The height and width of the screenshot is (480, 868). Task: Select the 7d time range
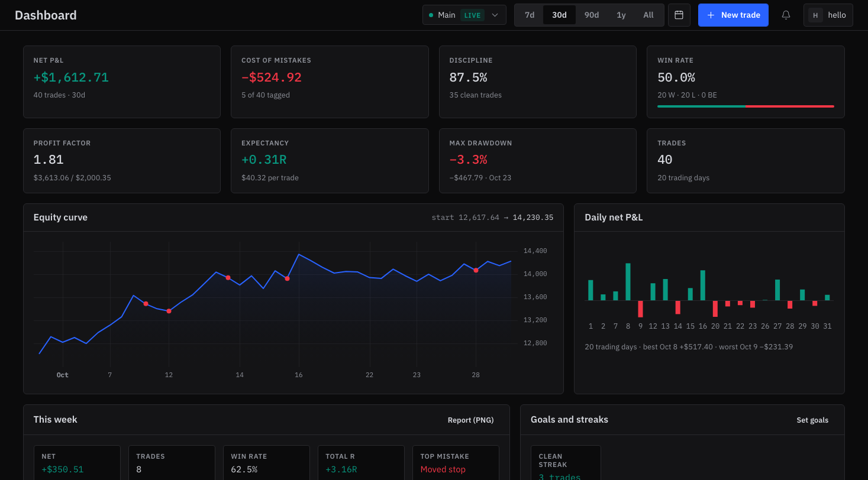click(530, 15)
